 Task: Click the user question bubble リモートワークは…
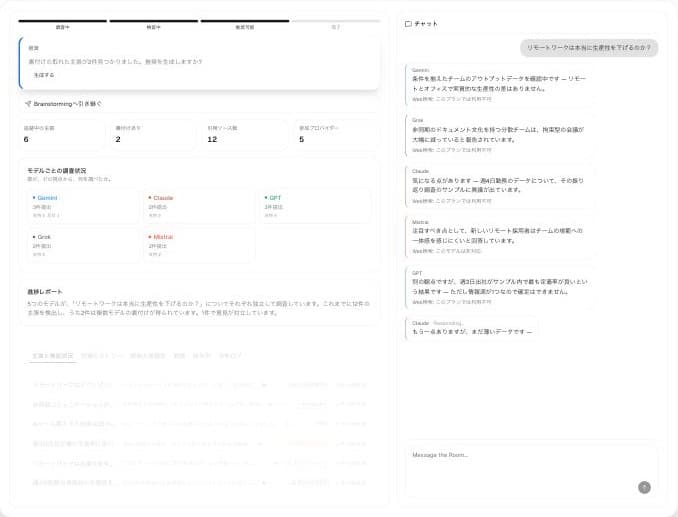tap(588, 48)
